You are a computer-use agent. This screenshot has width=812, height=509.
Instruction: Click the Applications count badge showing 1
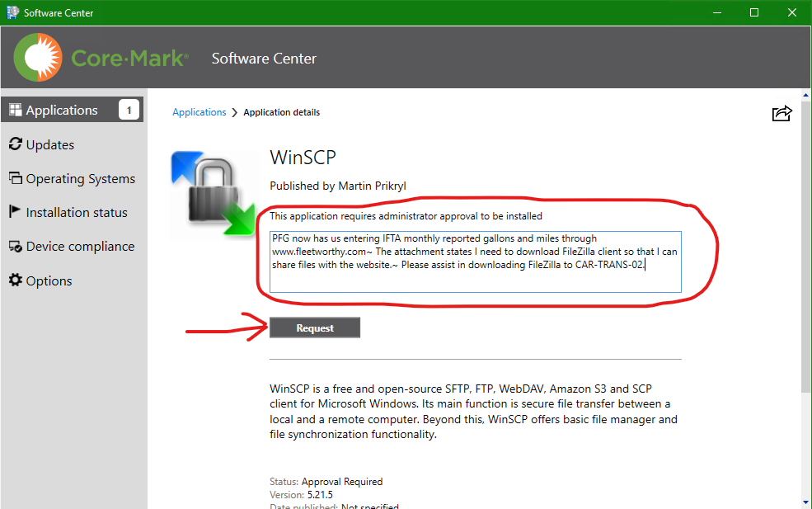point(129,110)
